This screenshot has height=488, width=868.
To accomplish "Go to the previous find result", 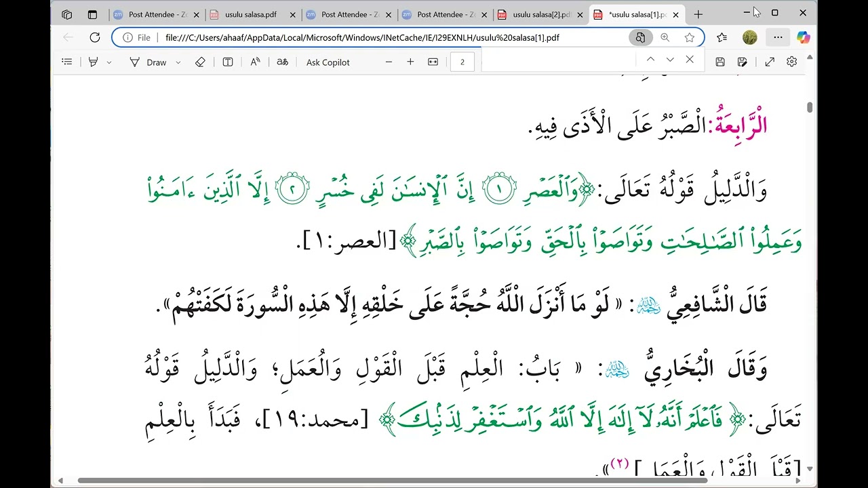I will (650, 60).
